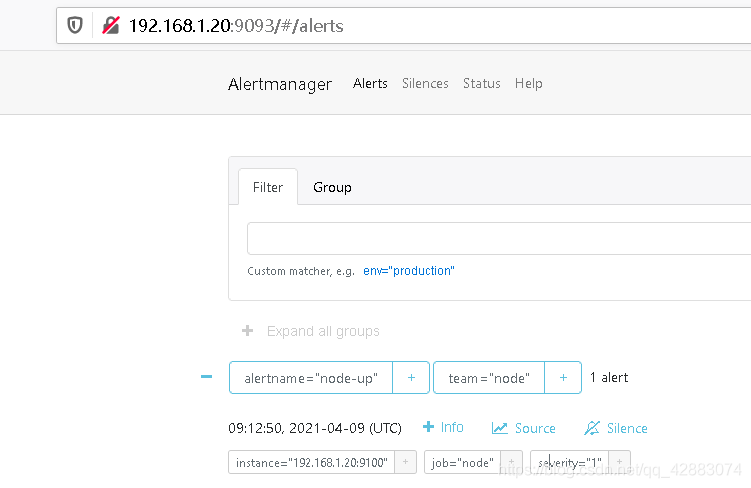Screen dimensions: 751x488
Task: Open the Help menu item
Action: [x=529, y=83]
